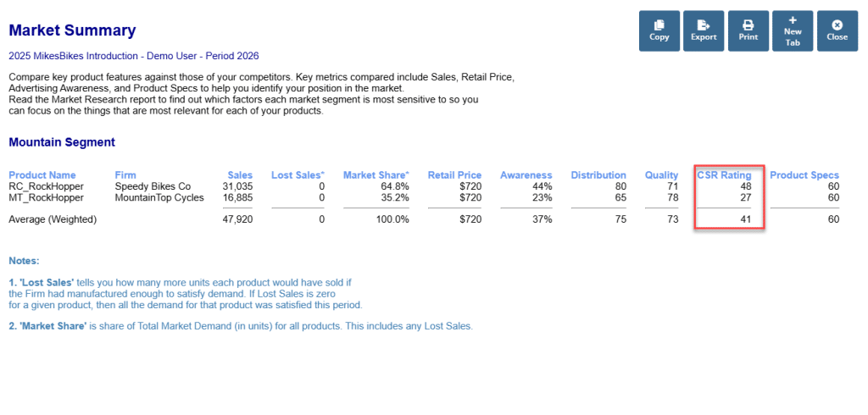This screenshot has width=868, height=415.
Task: Select the Distribution column header
Action: (x=598, y=175)
